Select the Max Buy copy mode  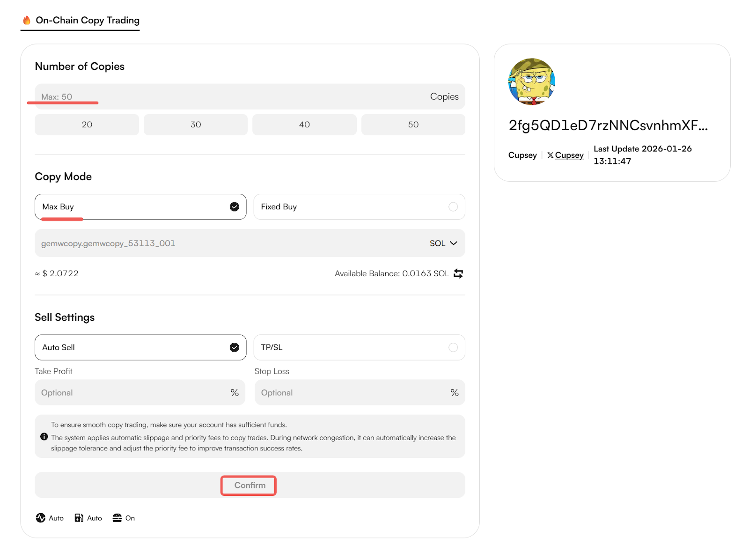[x=140, y=206]
